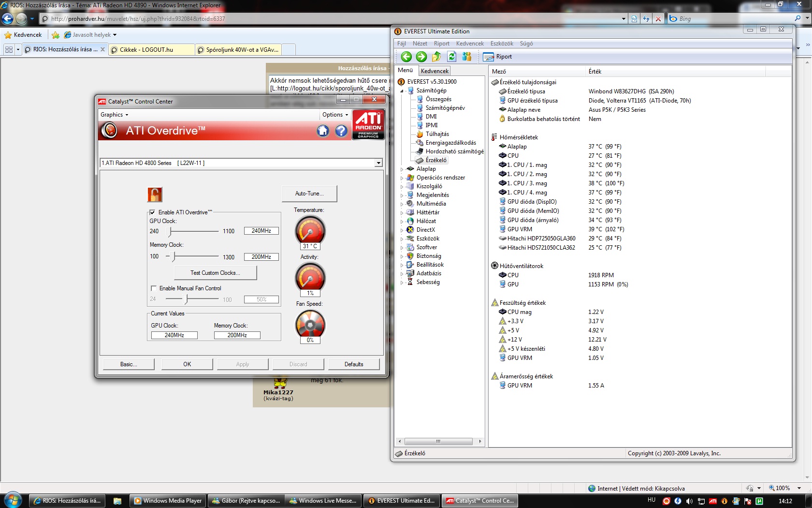Click Mező column header
Viewport: 812px width, 508px height.
pyautogui.click(x=537, y=72)
